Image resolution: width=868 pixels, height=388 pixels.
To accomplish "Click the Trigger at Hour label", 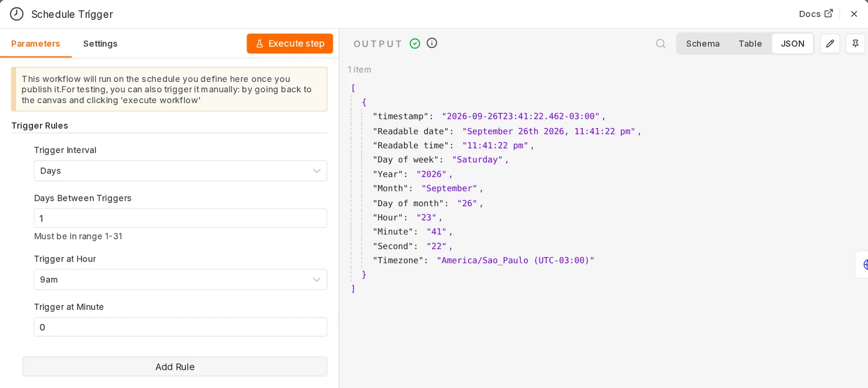I will tap(65, 259).
